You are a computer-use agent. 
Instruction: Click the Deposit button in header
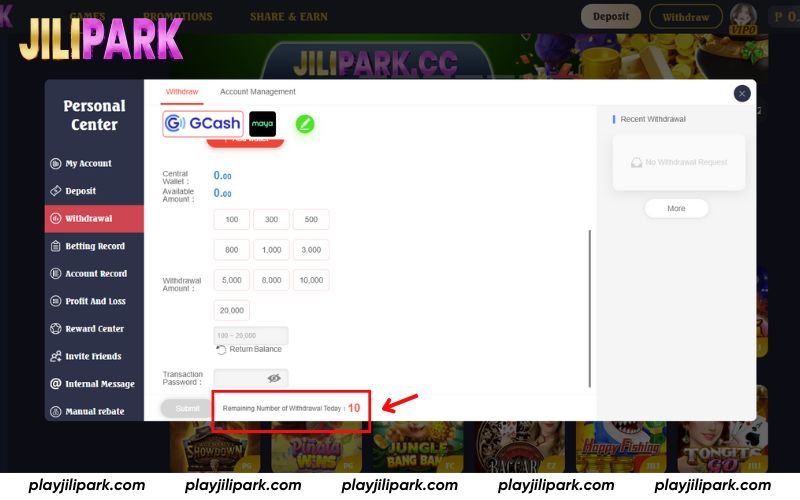pos(611,17)
